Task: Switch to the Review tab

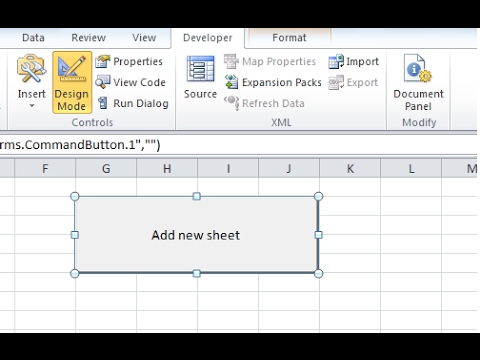Action: [89, 38]
